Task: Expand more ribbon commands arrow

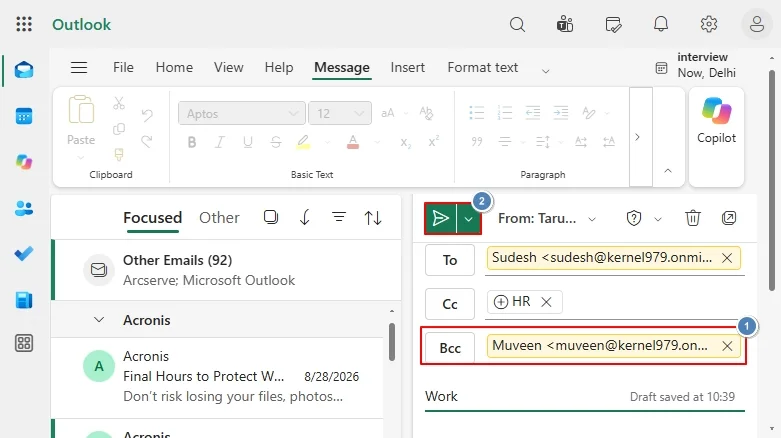Action: (x=641, y=137)
